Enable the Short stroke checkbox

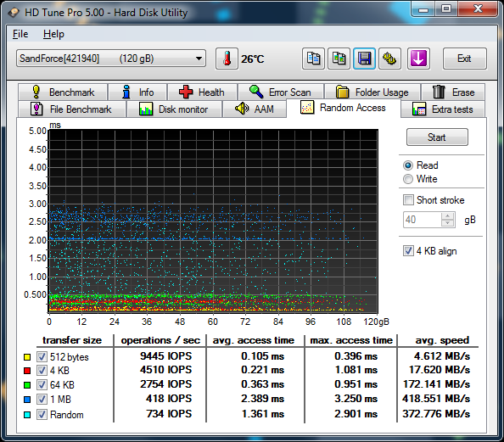[x=408, y=200]
